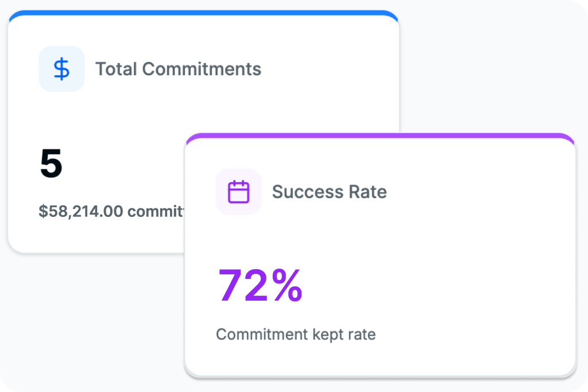This screenshot has width=588, height=392.
Task: Click the digits 72 in the success value
Action: pos(243,285)
